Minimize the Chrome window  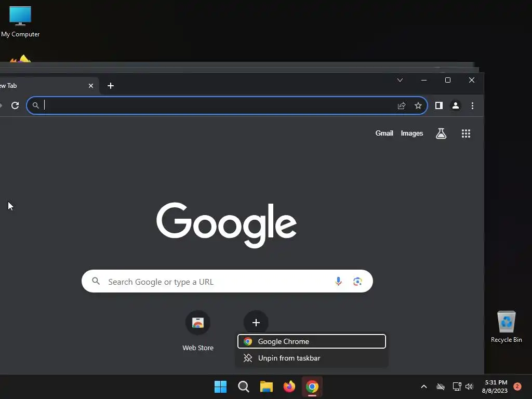pyautogui.click(x=424, y=80)
